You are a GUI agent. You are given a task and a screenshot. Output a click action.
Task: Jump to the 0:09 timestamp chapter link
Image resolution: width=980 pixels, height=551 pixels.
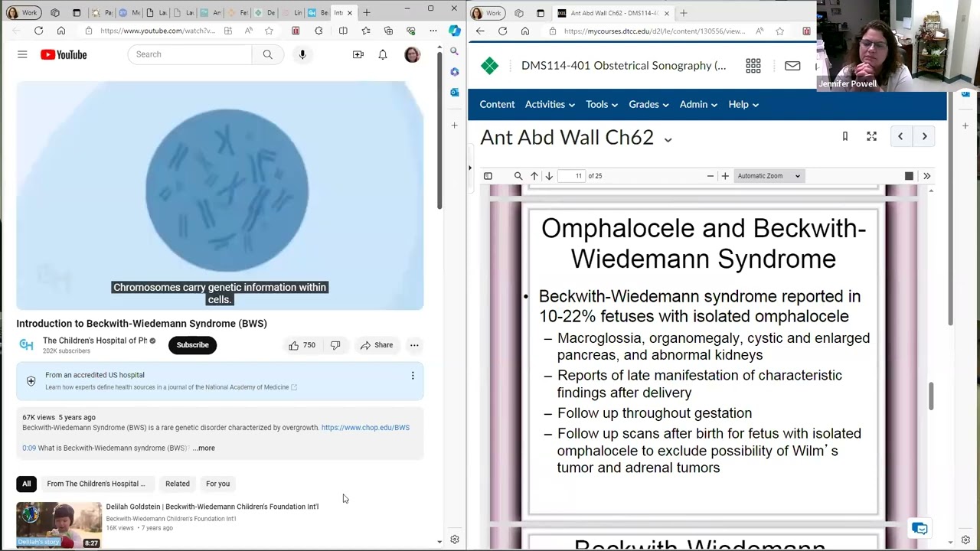[29, 448]
